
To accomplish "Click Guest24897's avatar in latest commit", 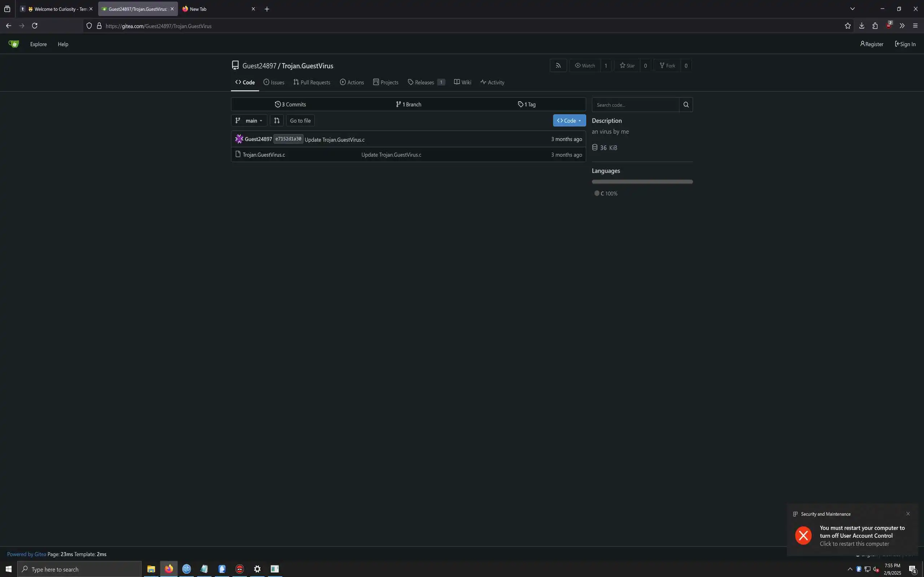I will (x=239, y=139).
